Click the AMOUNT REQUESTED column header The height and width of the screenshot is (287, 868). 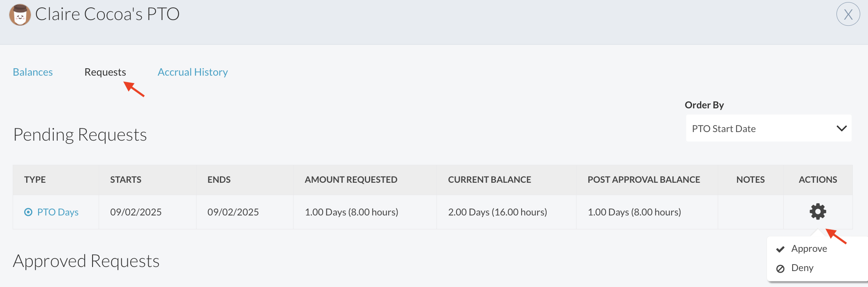pos(351,179)
